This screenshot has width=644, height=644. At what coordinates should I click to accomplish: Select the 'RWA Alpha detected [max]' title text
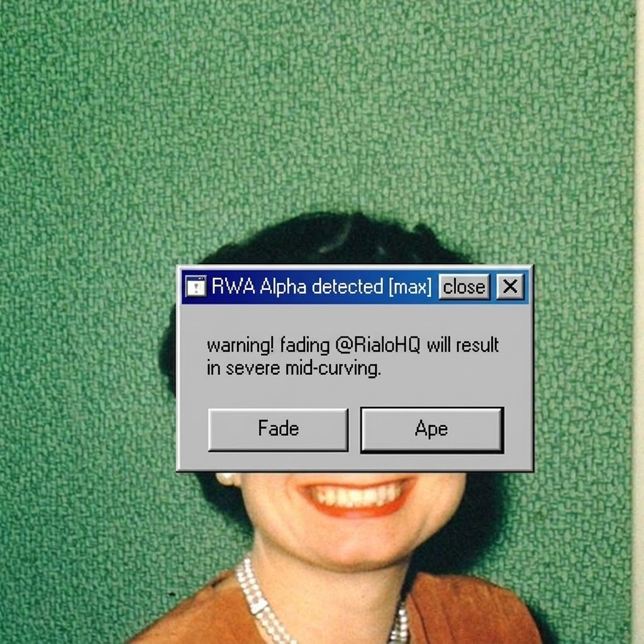click(x=321, y=286)
